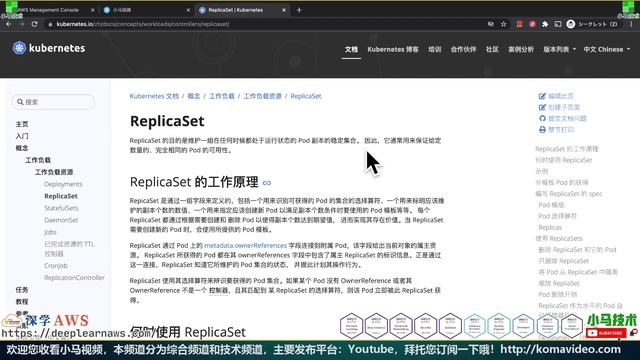
Task: Click the printer icon to print the section
Action: (542, 130)
